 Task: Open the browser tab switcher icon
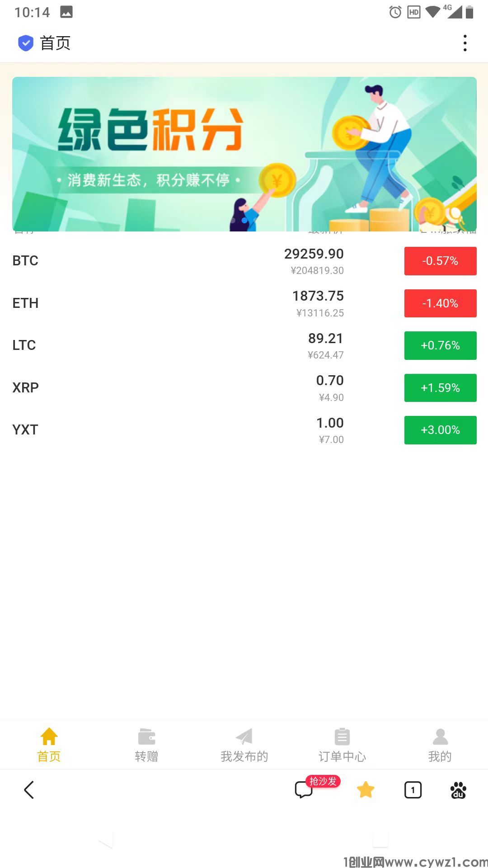[x=413, y=790]
